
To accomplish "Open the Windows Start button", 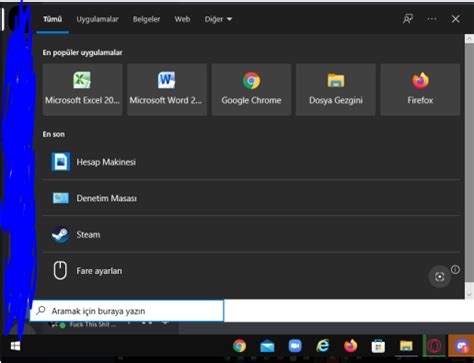I will point(15,346).
